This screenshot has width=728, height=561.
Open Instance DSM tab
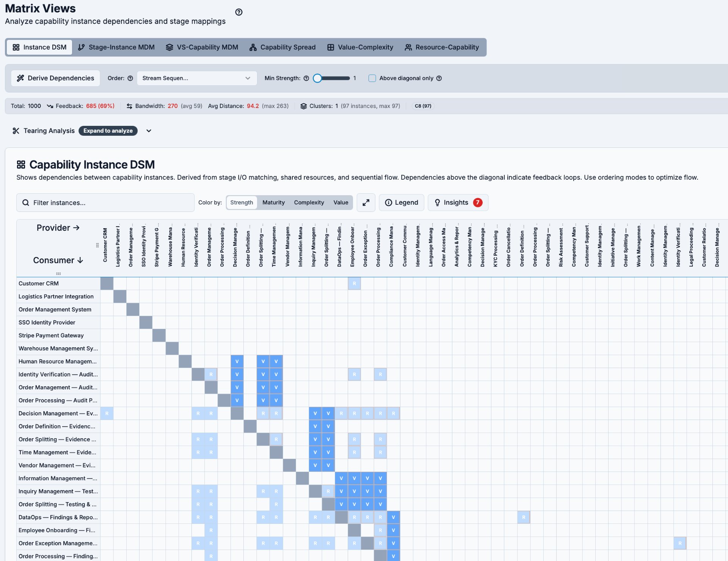[39, 47]
